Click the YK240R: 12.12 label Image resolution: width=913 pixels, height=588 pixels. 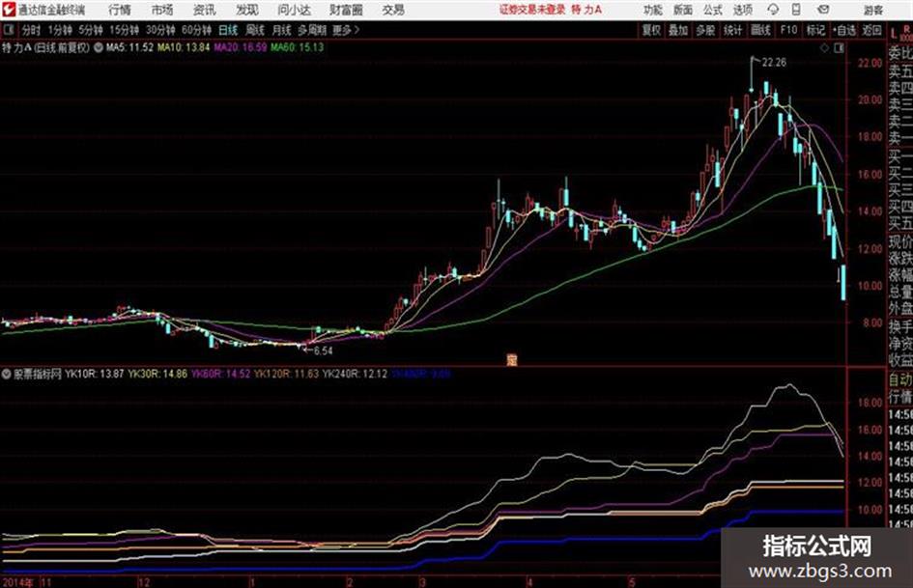[356, 374]
